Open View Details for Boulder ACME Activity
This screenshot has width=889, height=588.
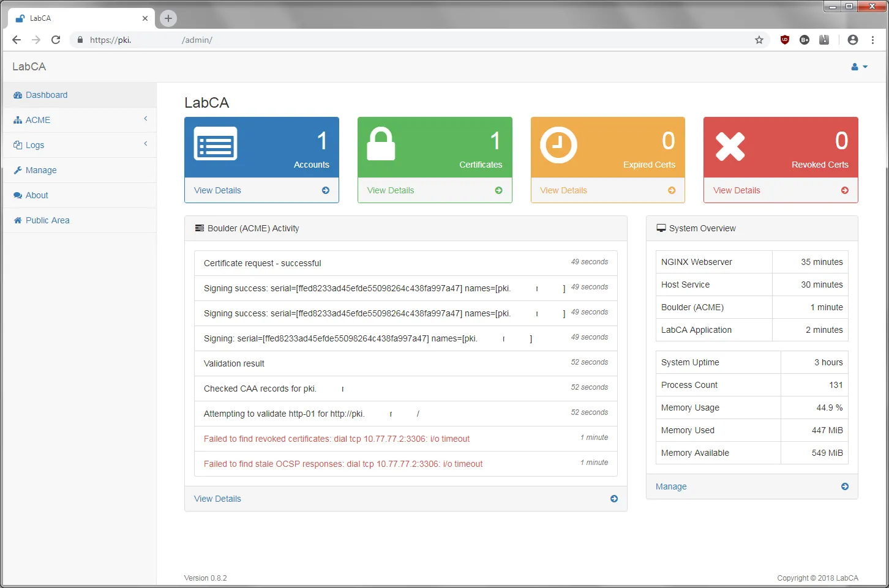click(217, 499)
